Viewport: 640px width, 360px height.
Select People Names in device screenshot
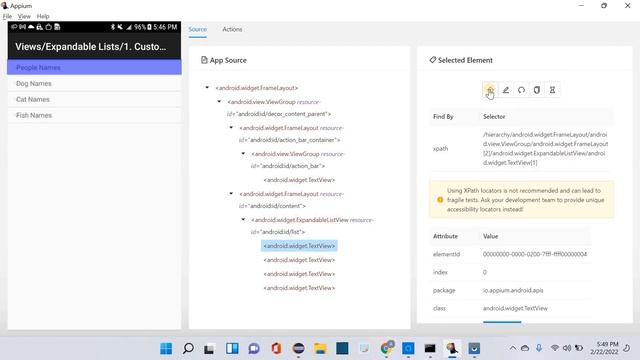coord(94,67)
